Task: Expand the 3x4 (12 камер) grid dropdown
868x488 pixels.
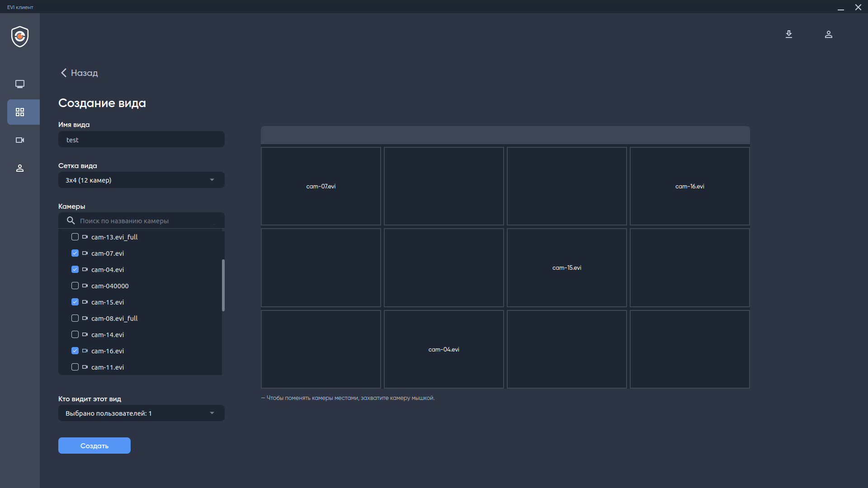Action: pos(141,180)
